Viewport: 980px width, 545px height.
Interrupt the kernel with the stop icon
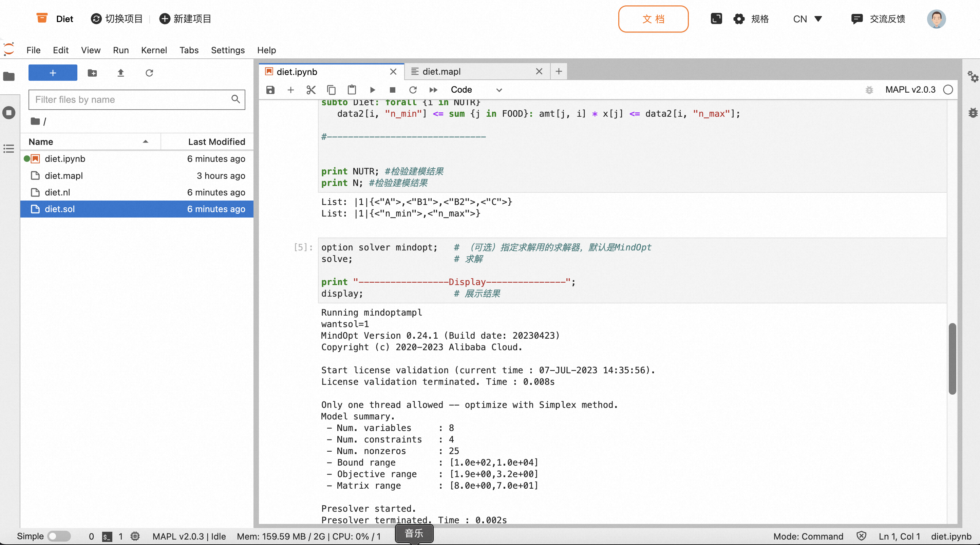392,90
